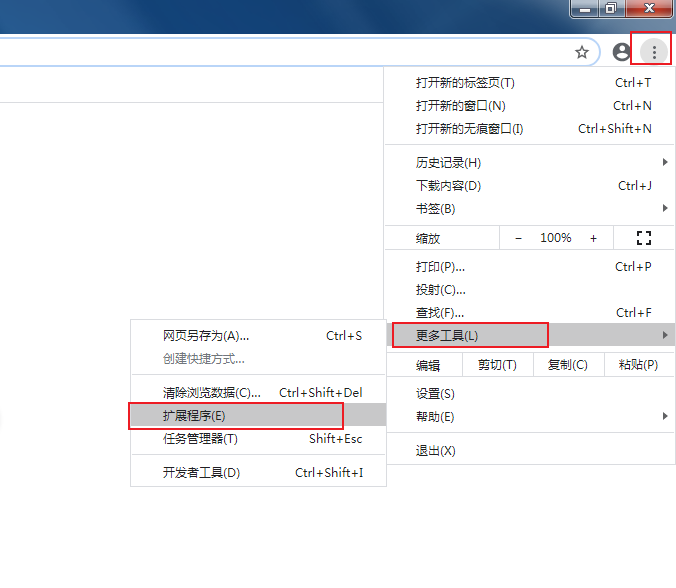Viewport: 676px width, 588px height.
Task: Click the 100% zoom level value
Action: 556,238
